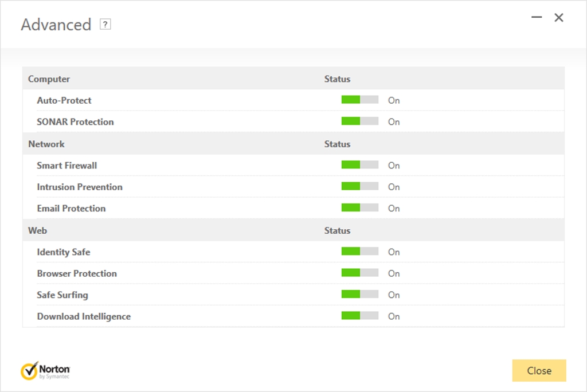Close the Advanced window with X
This screenshot has height=392, width=587.
pos(559,18)
